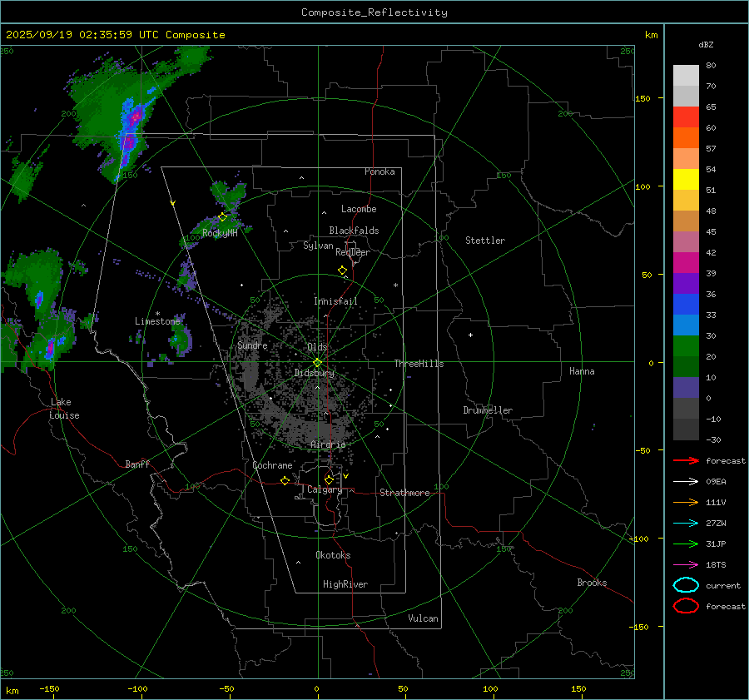Pick the light blue 33 dBZ swatch
Image resolution: width=749 pixels, height=700 pixels.
(686, 325)
